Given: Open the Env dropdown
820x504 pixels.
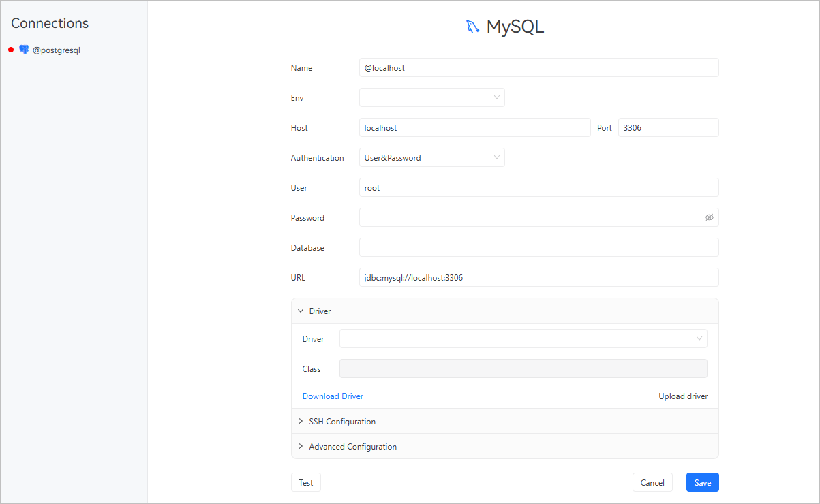Looking at the screenshot, I should pos(432,97).
